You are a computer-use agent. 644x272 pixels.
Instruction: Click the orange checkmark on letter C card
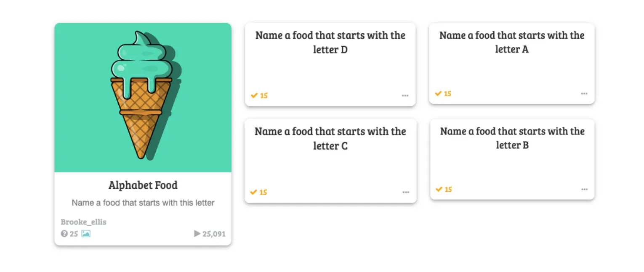(x=253, y=192)
